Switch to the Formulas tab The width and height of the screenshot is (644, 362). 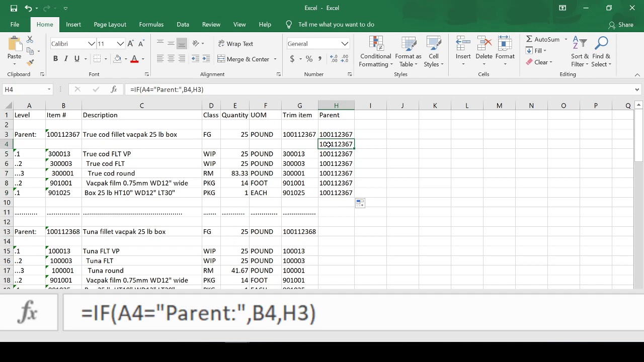coord(151,25)
